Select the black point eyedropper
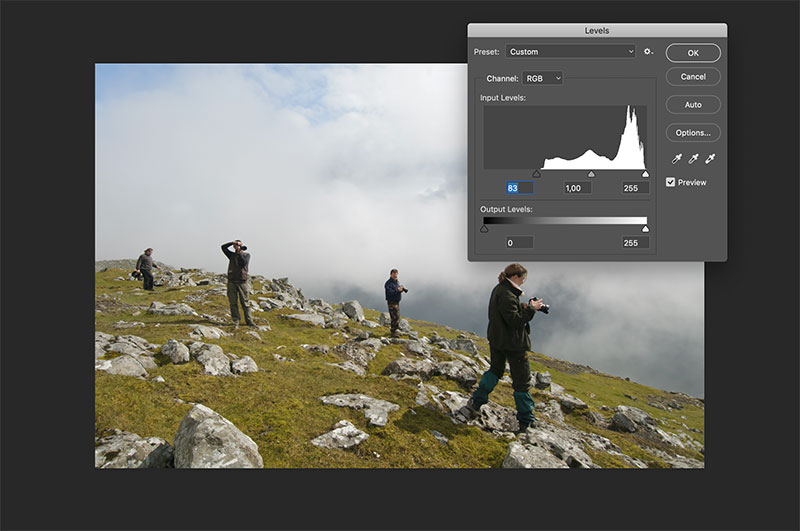The image size is (800, 531). [677, 159]
